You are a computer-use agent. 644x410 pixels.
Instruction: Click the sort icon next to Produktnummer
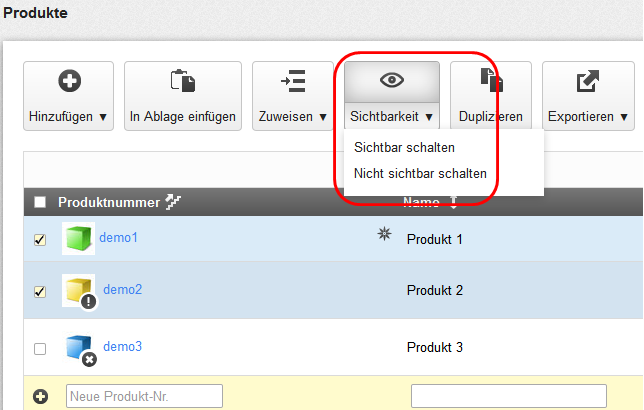[x=172, y=202]
